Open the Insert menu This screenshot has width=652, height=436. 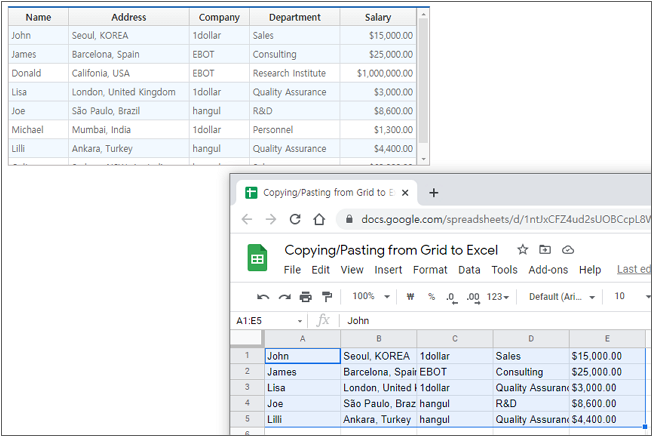pyautogui.click(x=388, y=270)
